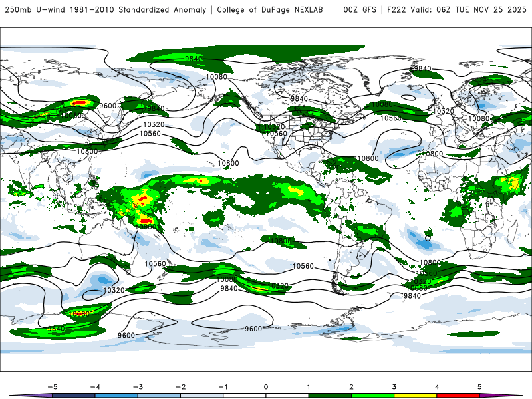The height and width of the screenshot is (399, 532).
Task: Click the light blue colorbar segment between -3 and -2
Action: (159, 396)
